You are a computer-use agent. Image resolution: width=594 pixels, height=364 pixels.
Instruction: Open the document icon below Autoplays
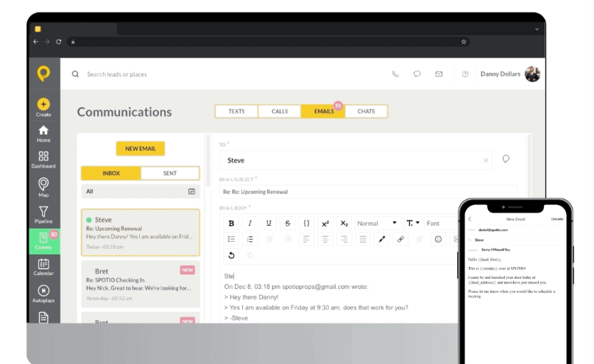click(43, 317)
